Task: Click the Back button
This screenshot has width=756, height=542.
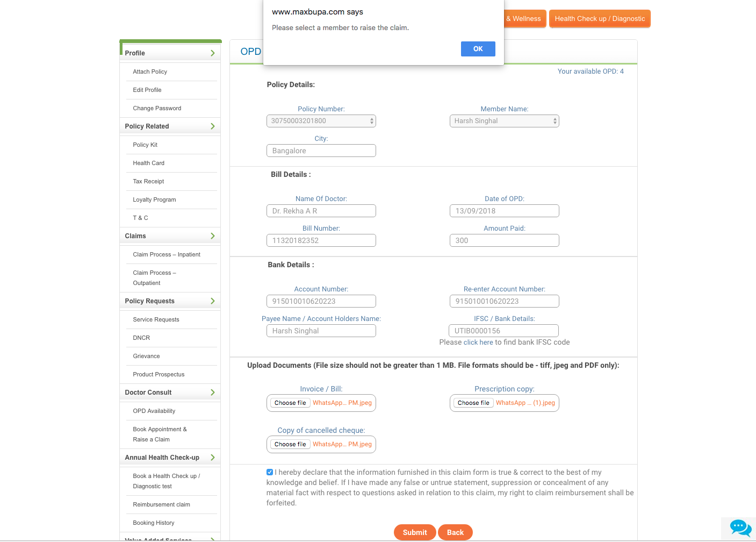Action: (455, 532)
